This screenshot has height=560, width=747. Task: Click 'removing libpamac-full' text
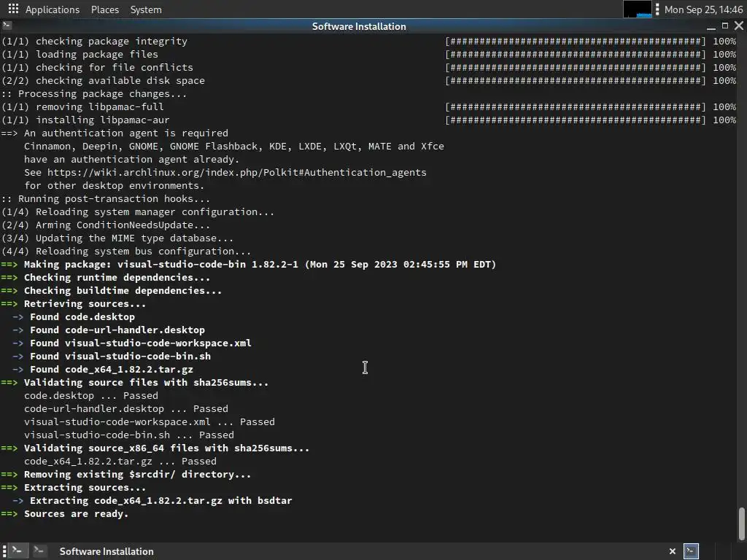point(99,106)
